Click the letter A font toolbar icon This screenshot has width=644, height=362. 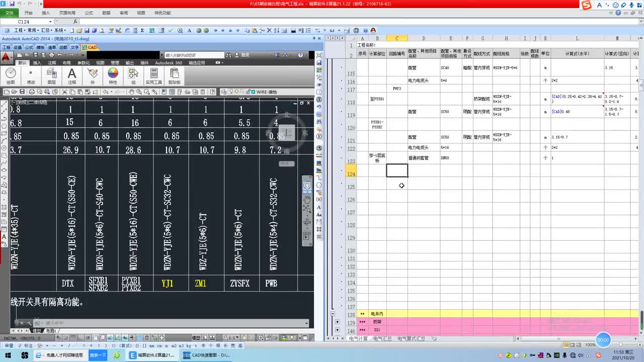pyautogui.click(x=190, y=30)
